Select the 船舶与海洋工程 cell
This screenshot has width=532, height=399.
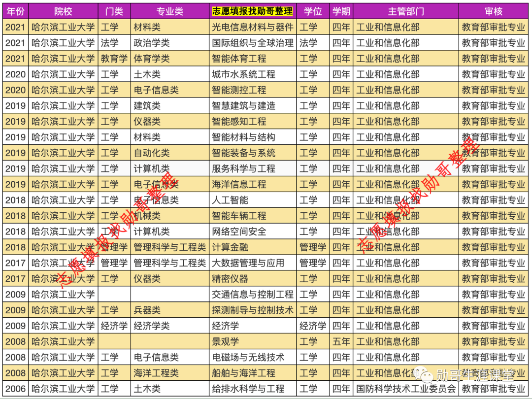pyautogui.click(x=252, y=373)
